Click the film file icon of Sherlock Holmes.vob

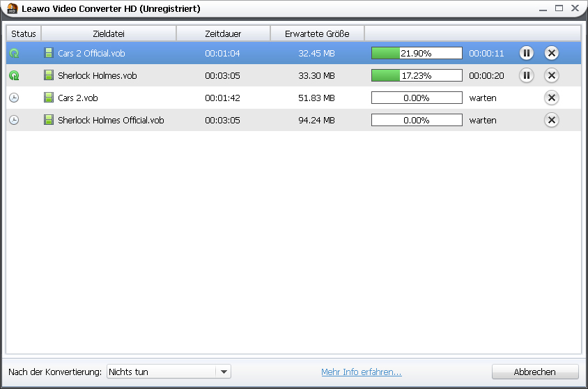click(x=48, y=75)
